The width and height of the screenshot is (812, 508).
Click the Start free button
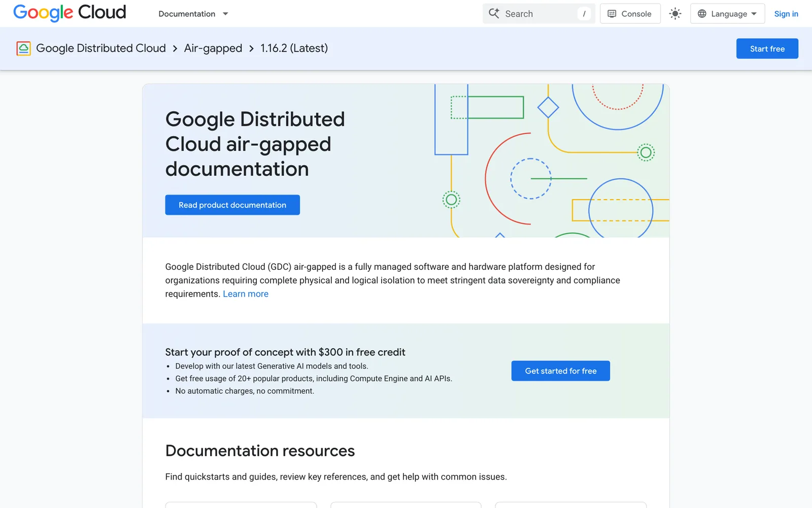click(x=767, y=49)
